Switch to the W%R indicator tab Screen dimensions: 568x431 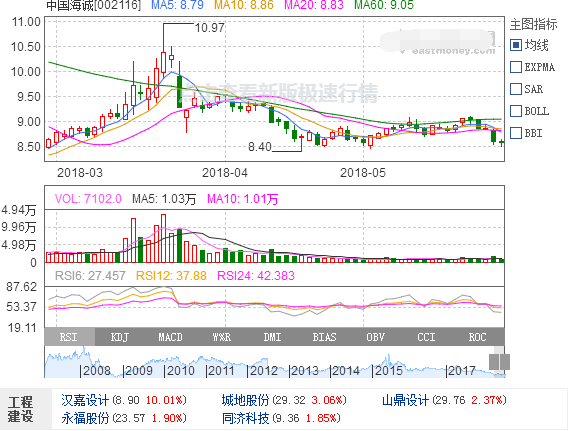click(222, 337)
